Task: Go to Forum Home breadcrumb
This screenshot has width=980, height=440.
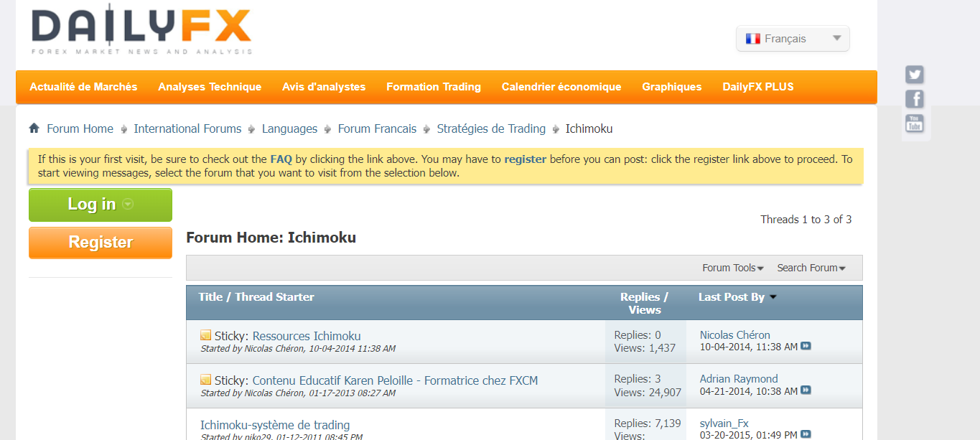Action: [80, 128]
